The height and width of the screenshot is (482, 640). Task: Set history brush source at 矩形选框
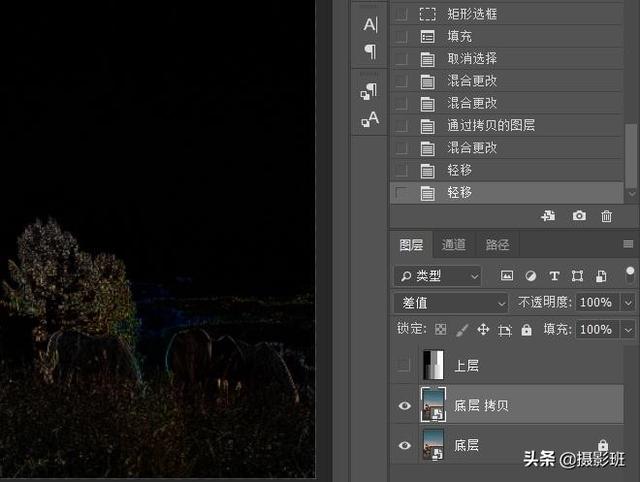[402, 14]
